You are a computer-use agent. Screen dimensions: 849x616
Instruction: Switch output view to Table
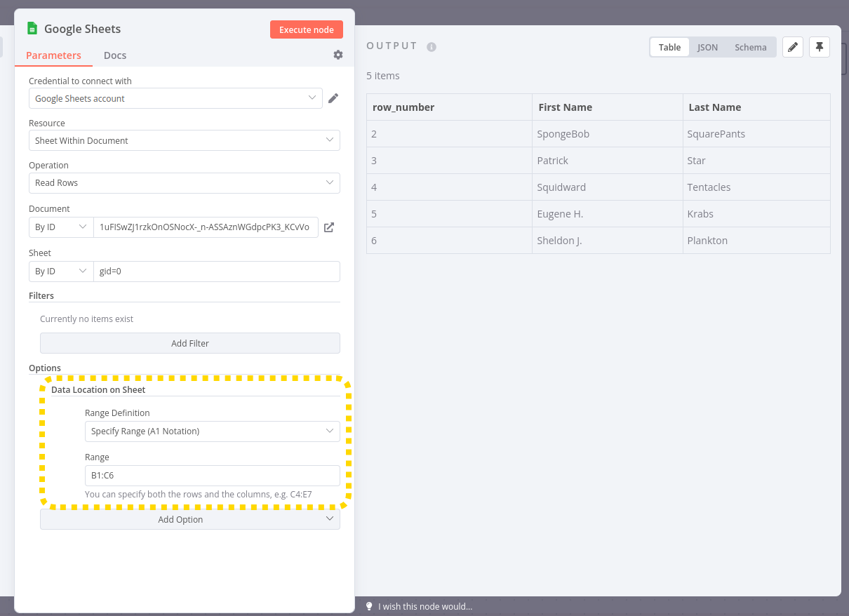[x=669, y=47]
